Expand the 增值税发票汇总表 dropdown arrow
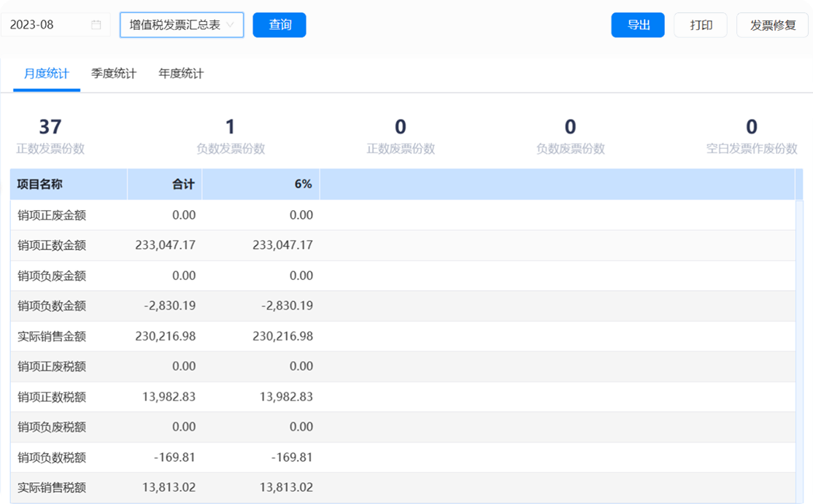This screenshot has height=504, width=813. coord(231,25)
